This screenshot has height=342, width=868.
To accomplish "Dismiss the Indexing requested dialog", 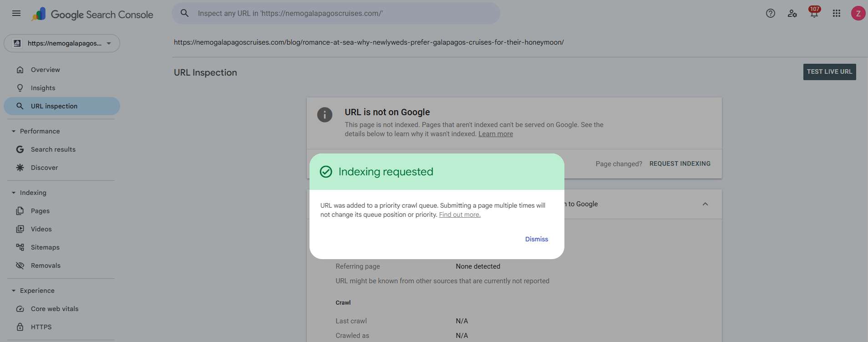I will click(x=536, y=239).
